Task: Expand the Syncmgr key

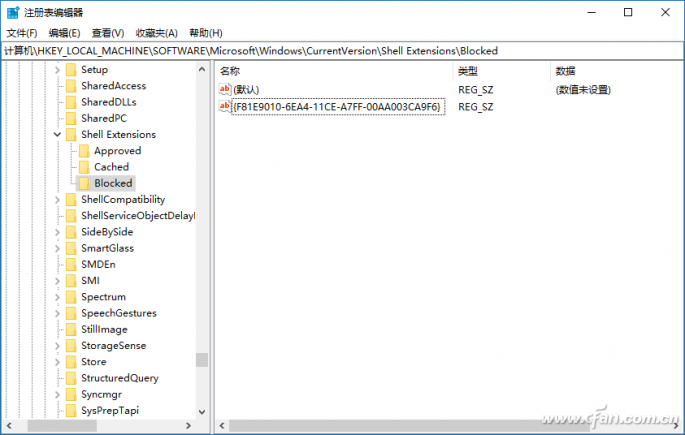Action: click(x=57, y=394)
